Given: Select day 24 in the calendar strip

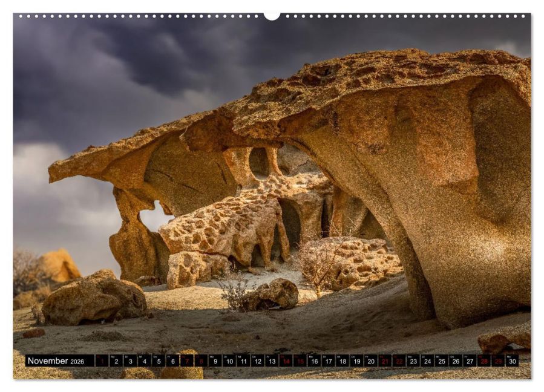Looking at the screenshot, I should coord(427,361).
